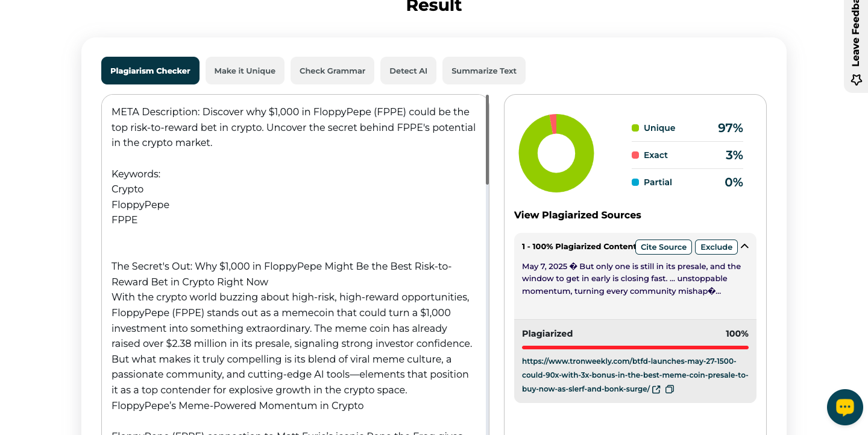Click the blue Partial legend dot
Viewport: 868px width, 435px height.
click(x=635, y=182)
